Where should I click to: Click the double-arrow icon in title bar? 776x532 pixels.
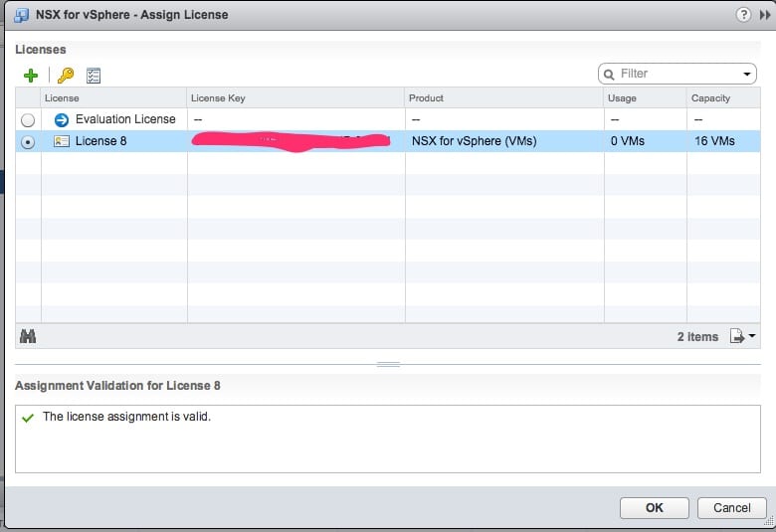[x=764, y=15]
